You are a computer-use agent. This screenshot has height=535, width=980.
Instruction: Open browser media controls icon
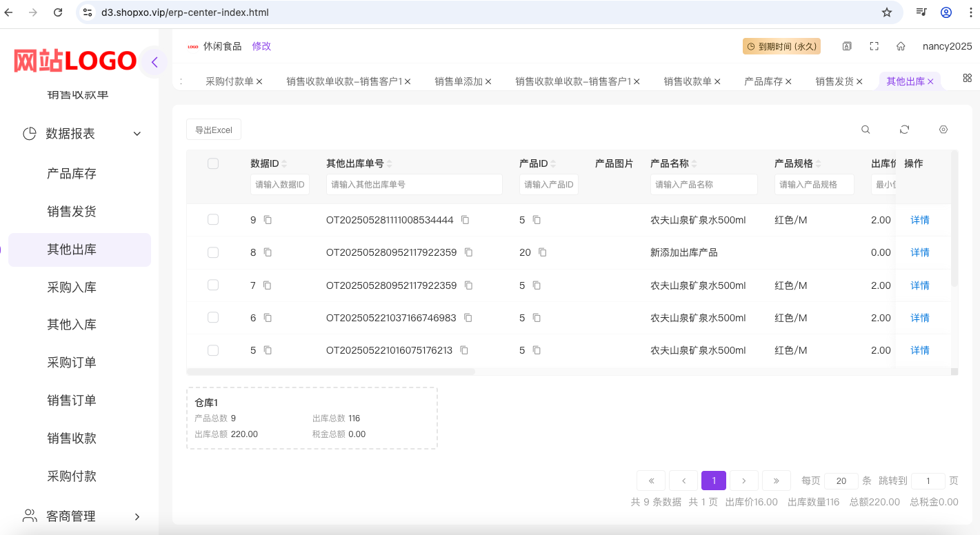[x=921, y=12]
